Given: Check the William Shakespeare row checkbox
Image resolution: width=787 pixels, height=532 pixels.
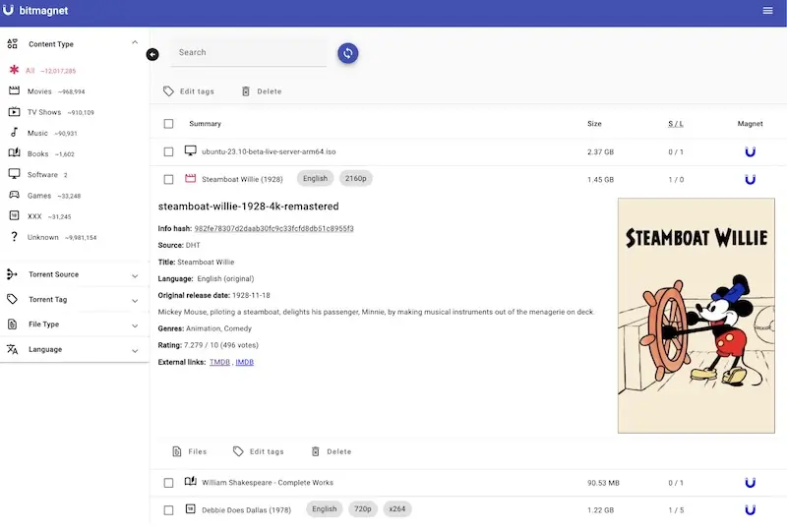Looking at the screenshot, I should (168, 483).
